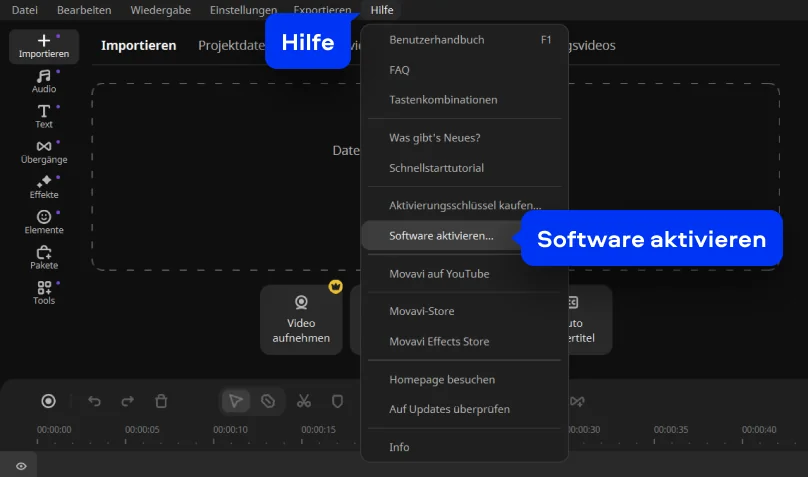The image size is (808, 477).
Task: Click the Video aufnehmen button
Action: [x=301, y=320]
